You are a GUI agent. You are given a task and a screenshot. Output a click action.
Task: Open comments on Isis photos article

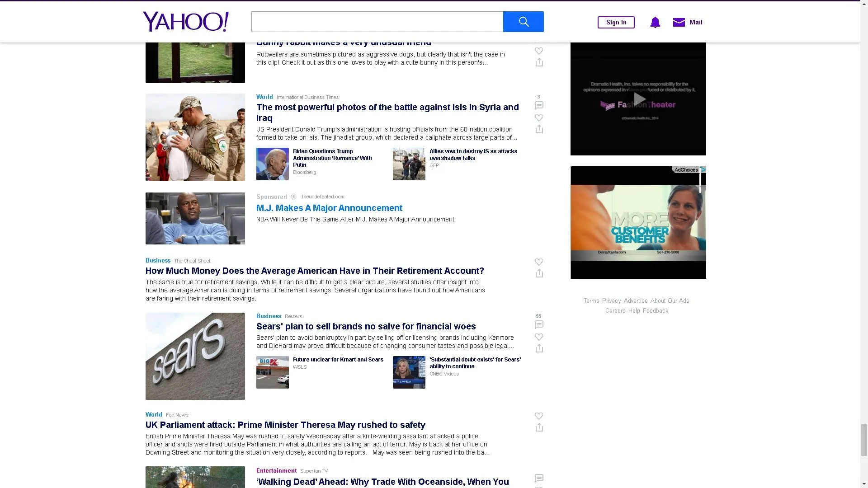(538, 105)
